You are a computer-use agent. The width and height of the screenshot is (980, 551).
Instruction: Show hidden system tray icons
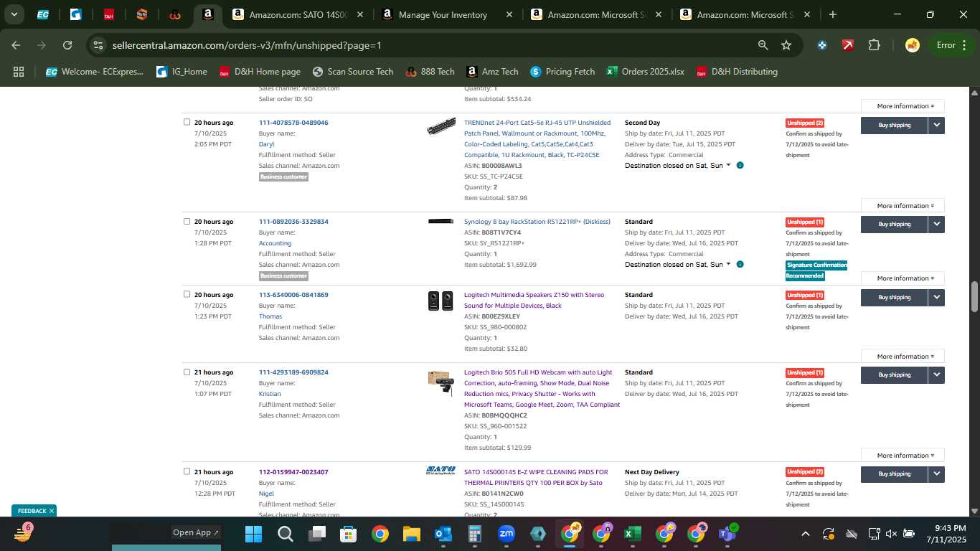805,534
